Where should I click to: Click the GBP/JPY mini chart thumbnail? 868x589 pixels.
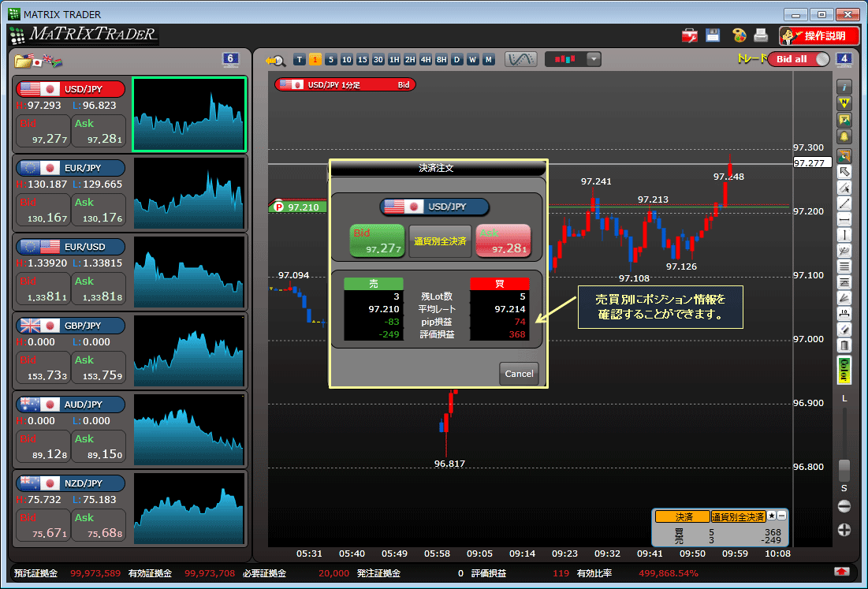pos(188,351)
